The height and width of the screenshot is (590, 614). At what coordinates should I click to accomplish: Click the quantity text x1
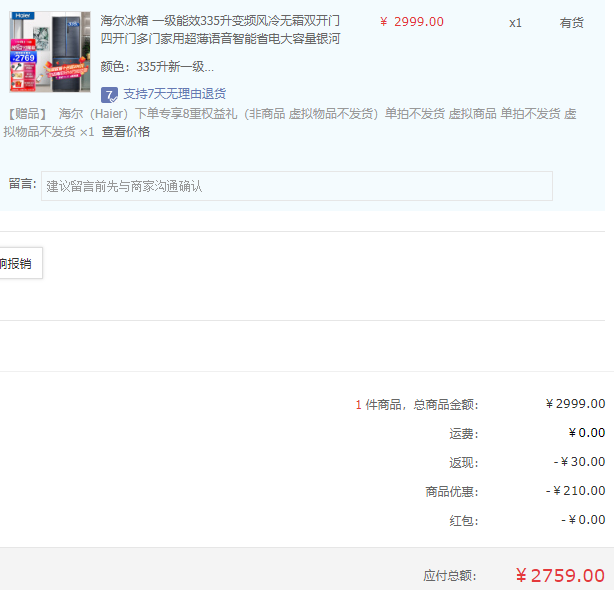[515, 23]
